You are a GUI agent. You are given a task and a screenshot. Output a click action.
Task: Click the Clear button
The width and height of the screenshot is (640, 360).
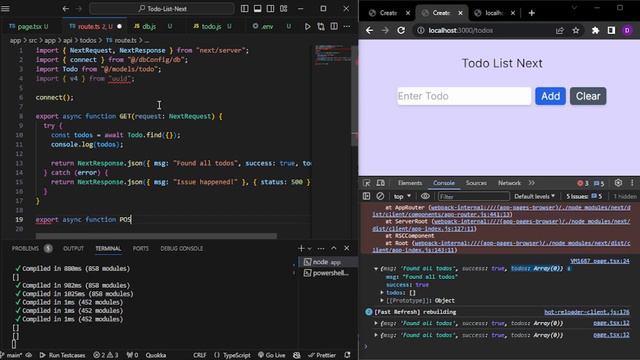(x=588, y=96)
